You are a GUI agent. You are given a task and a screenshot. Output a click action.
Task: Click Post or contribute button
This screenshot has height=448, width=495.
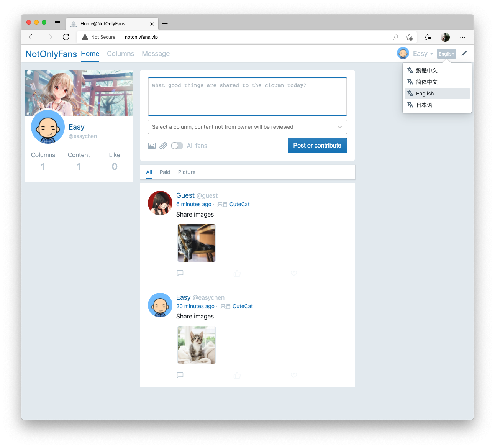coord(317,146)
